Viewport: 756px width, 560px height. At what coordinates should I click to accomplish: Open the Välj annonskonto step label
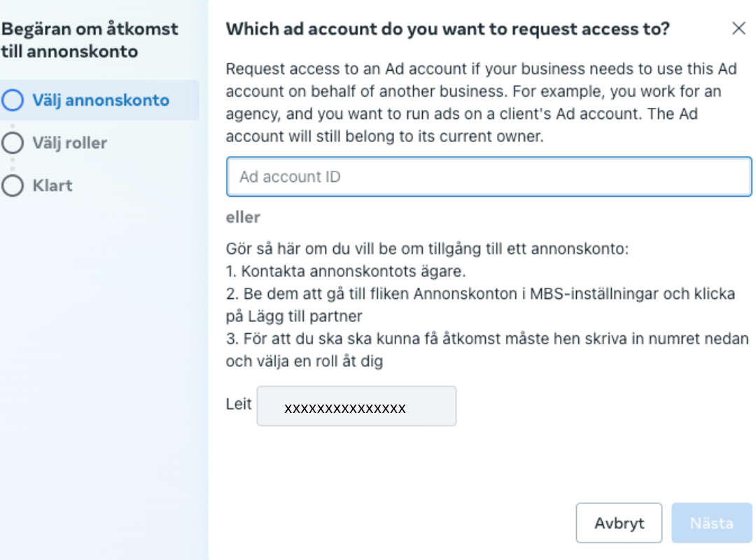coord(100,100)
